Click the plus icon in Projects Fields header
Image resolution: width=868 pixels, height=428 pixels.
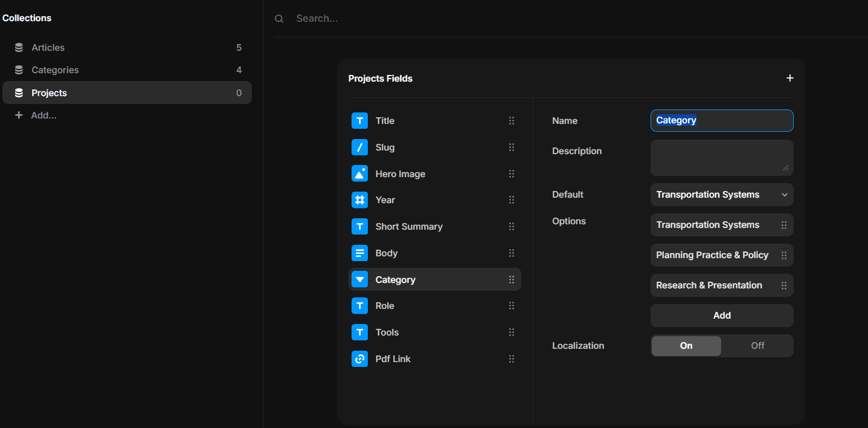tap(789, 78)
